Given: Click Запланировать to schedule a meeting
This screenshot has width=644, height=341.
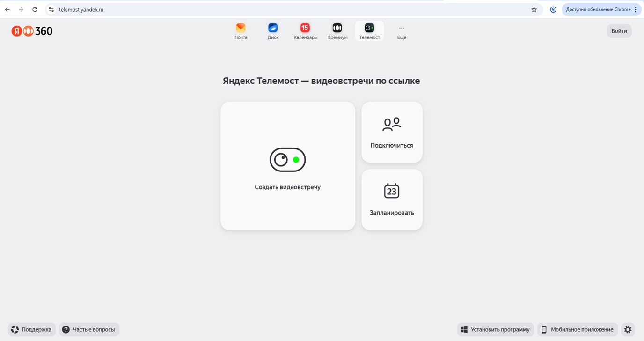Looking at the screenshot, I should tap(392, 200).
